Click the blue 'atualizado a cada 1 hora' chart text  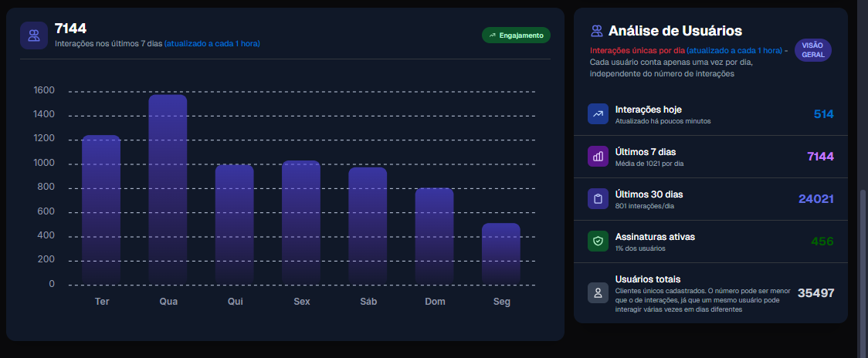click(x=212, y=44)
